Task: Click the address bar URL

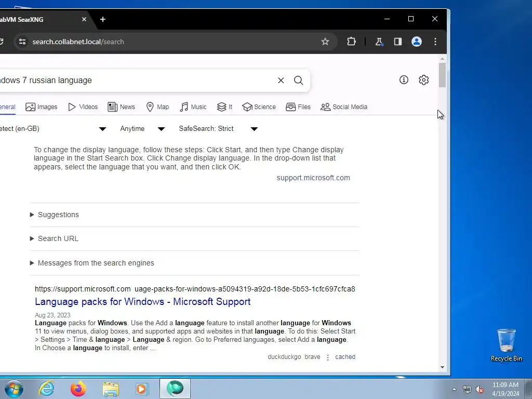Action: [78, 42]
